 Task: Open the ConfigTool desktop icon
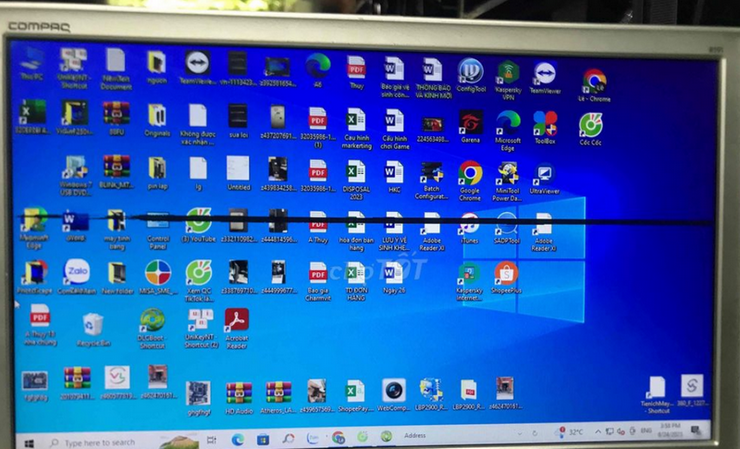point(471,76)
